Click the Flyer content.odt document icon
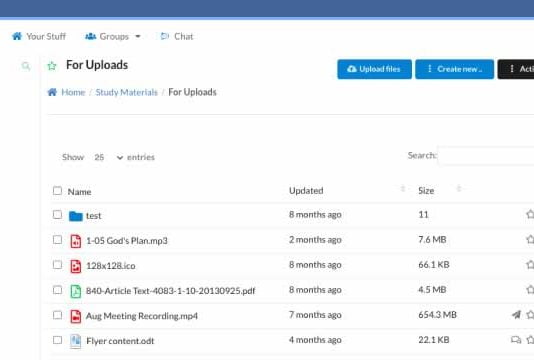 [76, 341]
